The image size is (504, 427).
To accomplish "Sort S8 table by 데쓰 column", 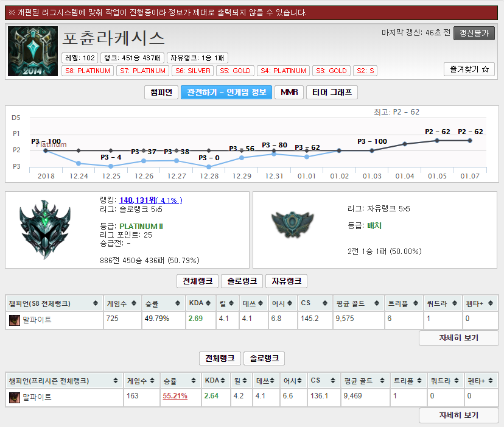I will 254,303.
